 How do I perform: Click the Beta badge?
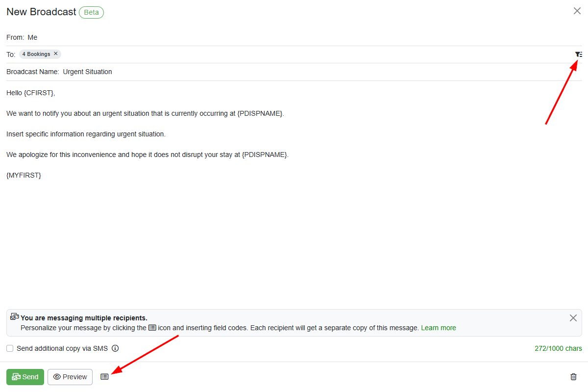(x=91, y=12)
